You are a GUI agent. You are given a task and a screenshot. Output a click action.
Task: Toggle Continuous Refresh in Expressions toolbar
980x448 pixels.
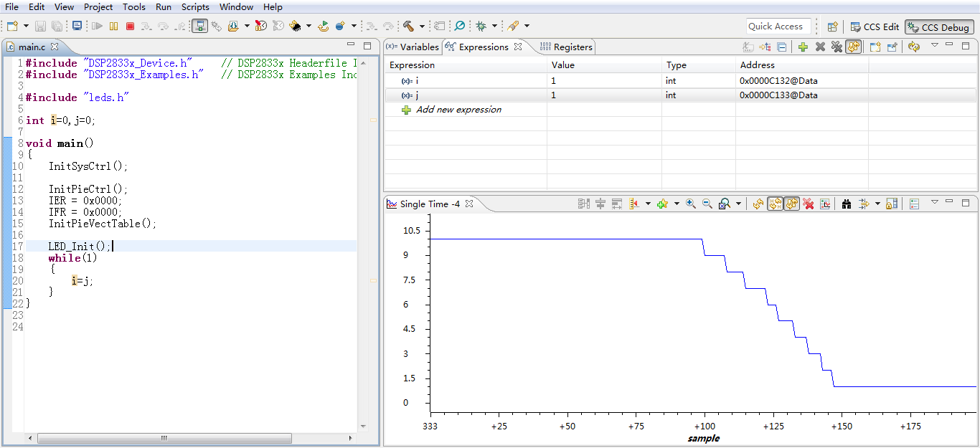(853, 47)
